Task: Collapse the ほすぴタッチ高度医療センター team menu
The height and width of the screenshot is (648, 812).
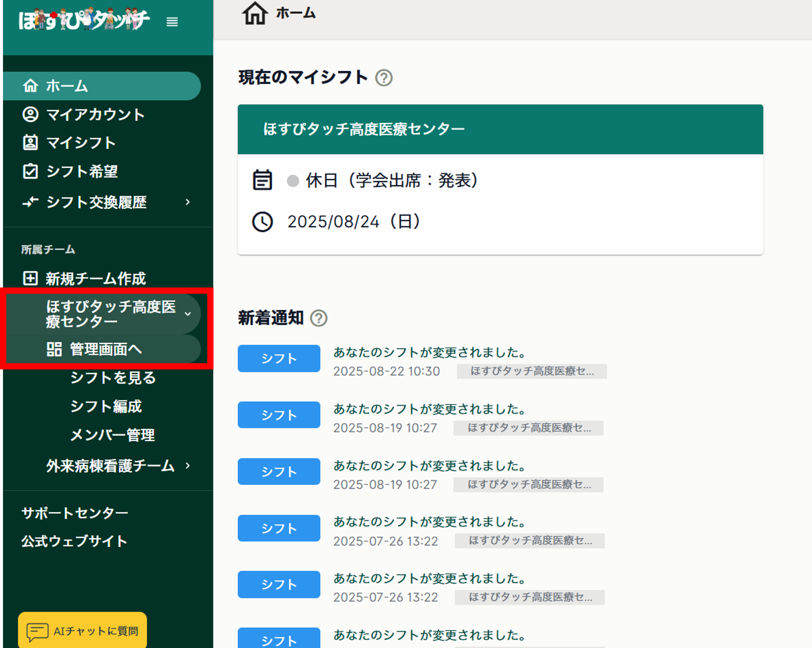Action: click(x=188, y=313)
